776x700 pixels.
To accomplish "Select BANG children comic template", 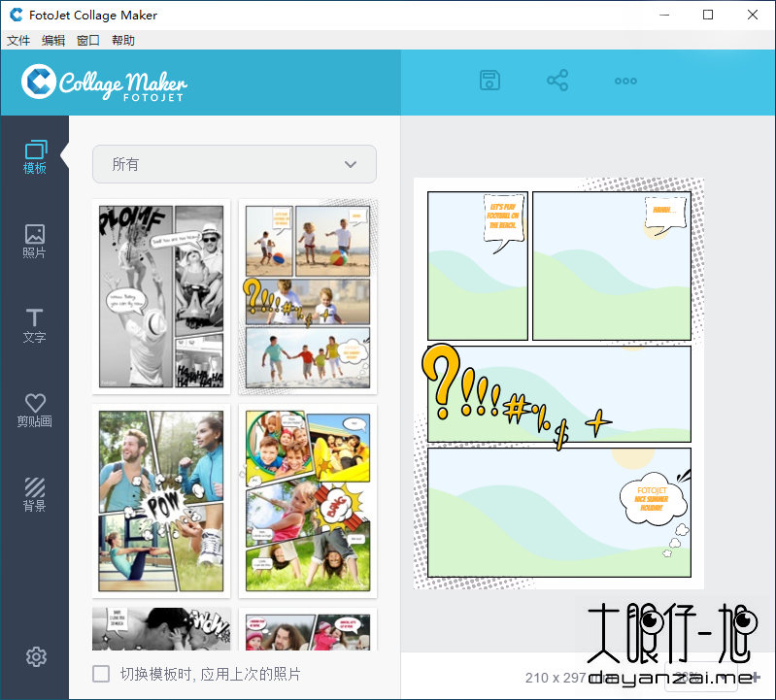I will tap(307, 501).
